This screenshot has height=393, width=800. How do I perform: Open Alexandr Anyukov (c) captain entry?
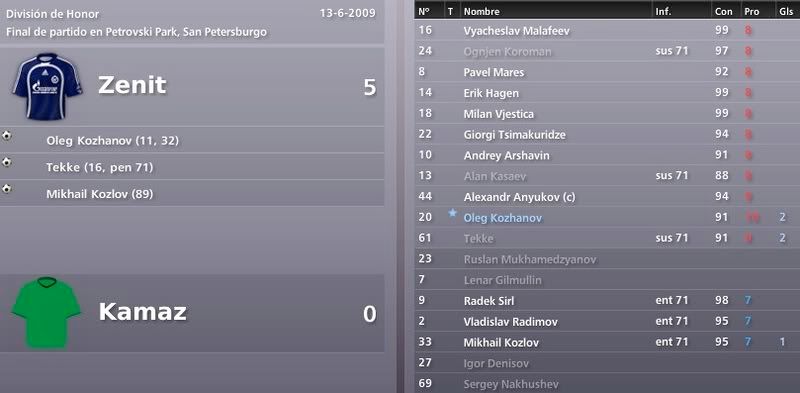click(519, 197)
